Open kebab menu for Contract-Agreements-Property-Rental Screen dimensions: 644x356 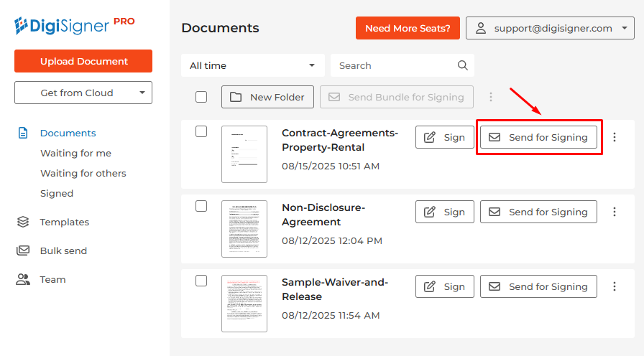(x=615, y=137)
